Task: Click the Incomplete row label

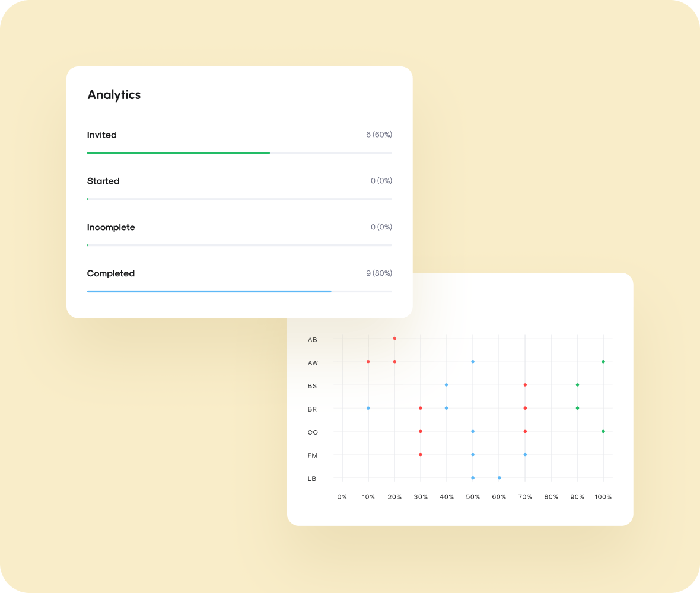Action: pyautogui.click(x=111, y=228)
